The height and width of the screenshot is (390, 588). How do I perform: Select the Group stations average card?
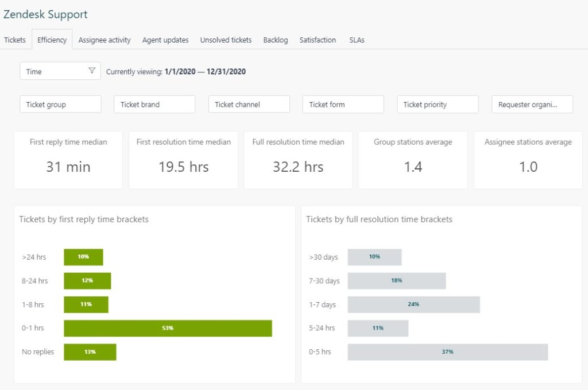coord(413,160)
